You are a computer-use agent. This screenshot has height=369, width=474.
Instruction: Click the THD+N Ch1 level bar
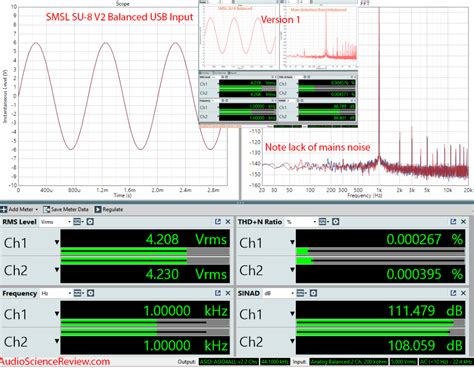(380, 252)
